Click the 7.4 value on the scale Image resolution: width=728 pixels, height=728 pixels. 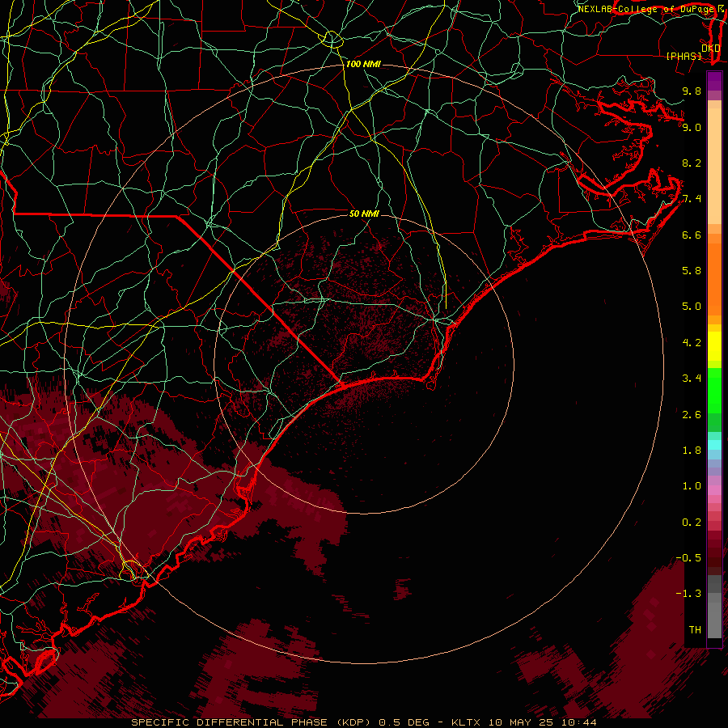coord(692,199)
